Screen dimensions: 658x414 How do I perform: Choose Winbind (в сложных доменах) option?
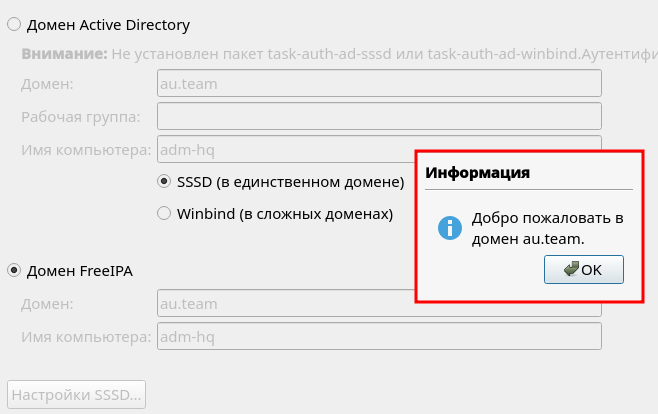[x=164, y=213]
